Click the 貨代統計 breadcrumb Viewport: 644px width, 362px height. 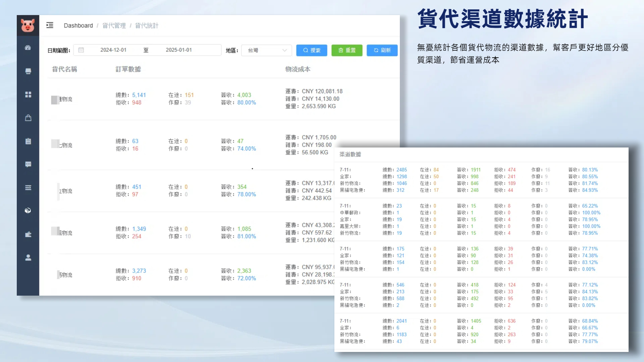147,25
